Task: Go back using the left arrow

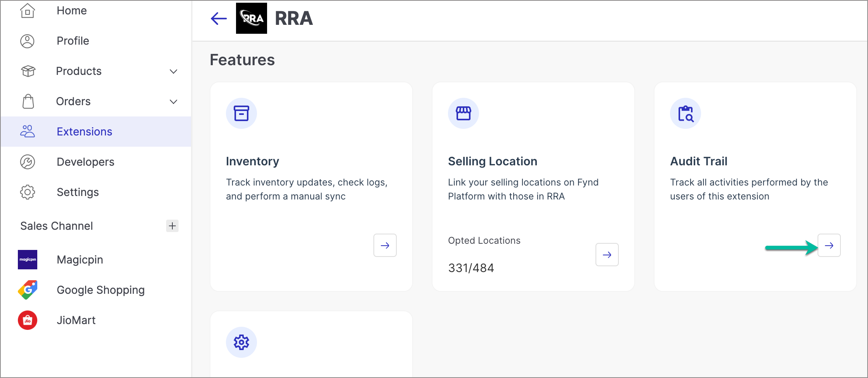Action: 219,18
